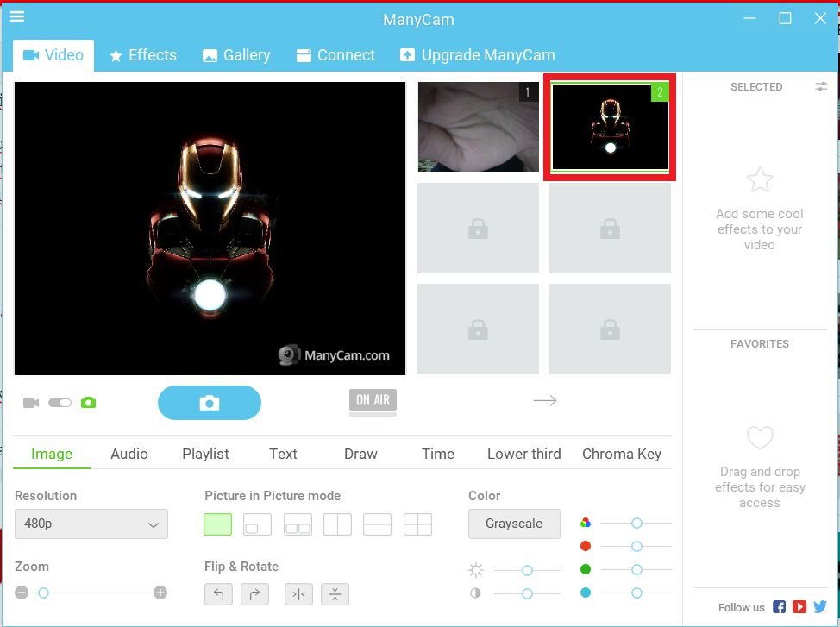Viewport: 840px width, 627px height.
Task: Open the ManyCam YouTube channel
Action: 799,606
